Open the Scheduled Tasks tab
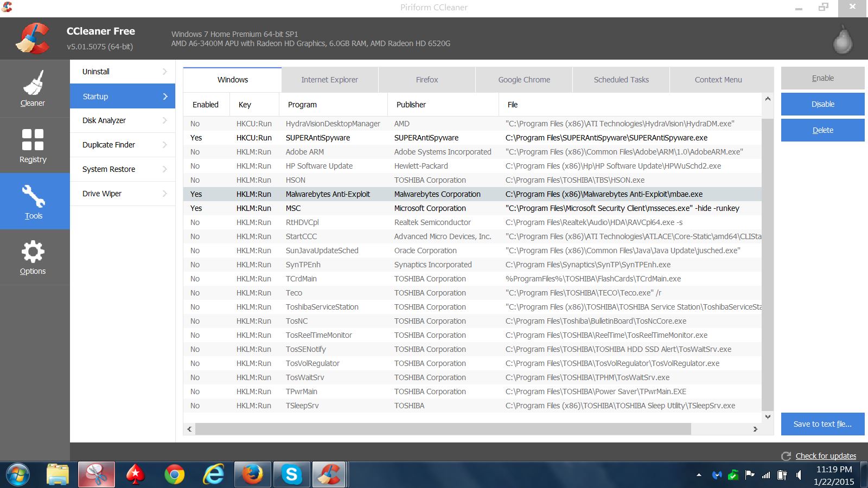 pyautogui.click(x=621, y=80)
